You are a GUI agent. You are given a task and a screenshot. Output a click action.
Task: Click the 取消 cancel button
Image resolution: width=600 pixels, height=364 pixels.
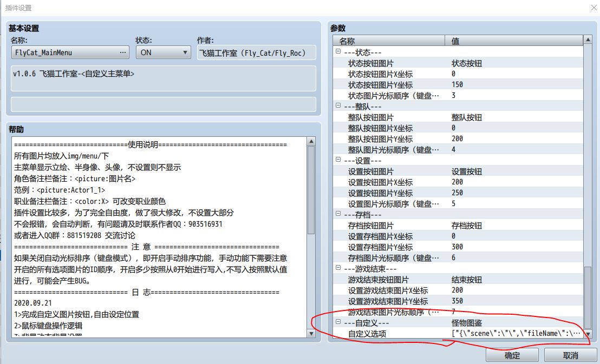point(570,355)
